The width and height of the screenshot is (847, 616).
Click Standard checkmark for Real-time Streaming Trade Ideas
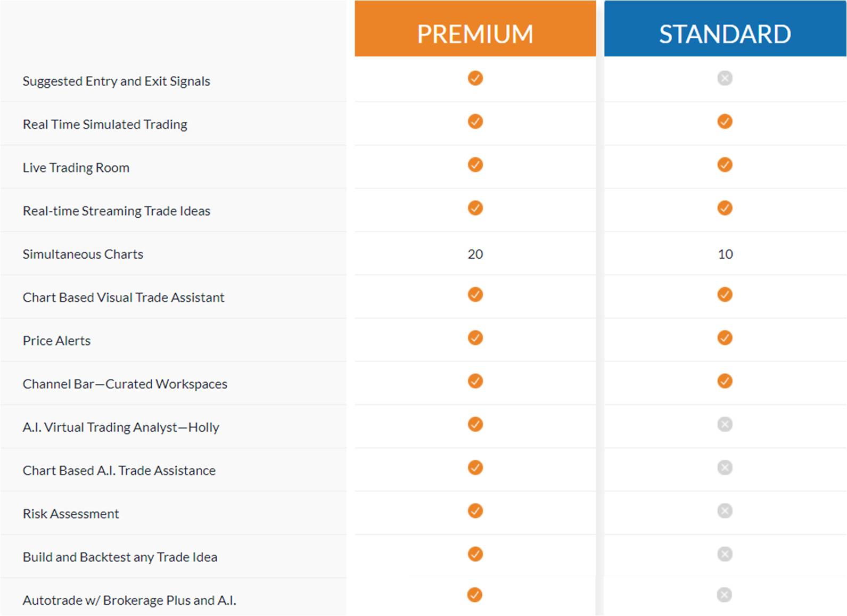(x=725, y=208)
